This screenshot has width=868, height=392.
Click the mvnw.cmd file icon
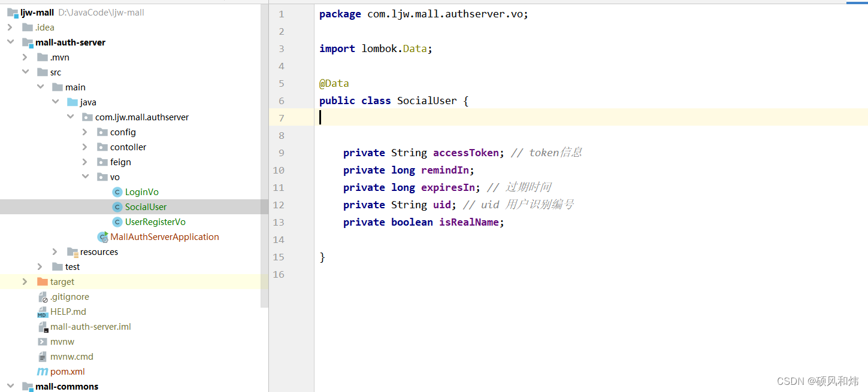tap(43, 357)
